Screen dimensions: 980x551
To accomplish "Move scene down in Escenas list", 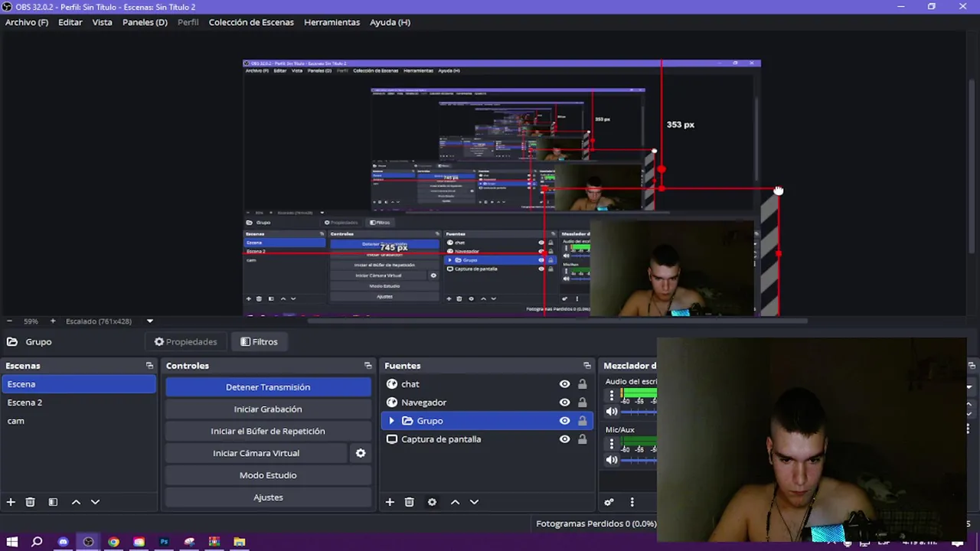I will click(95, 502).
